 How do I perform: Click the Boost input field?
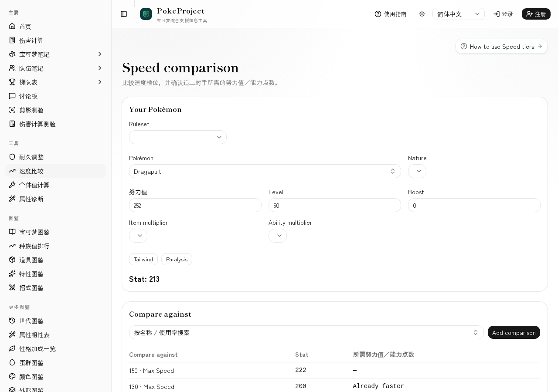[474, 205]
